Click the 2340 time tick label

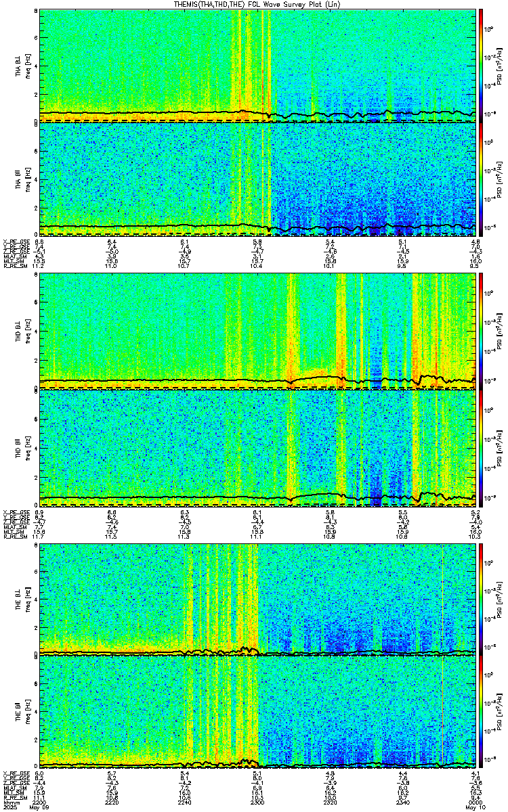402,803
